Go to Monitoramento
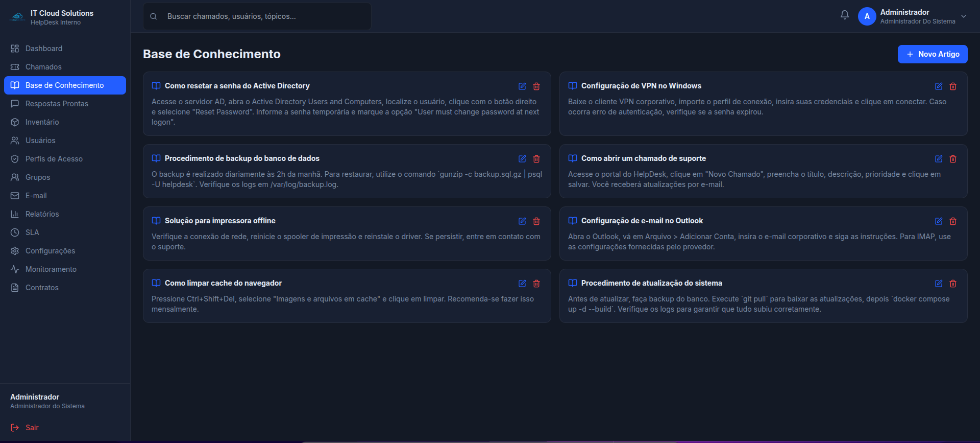Viewport: 980px width, 443px height. tap(65, 269)
